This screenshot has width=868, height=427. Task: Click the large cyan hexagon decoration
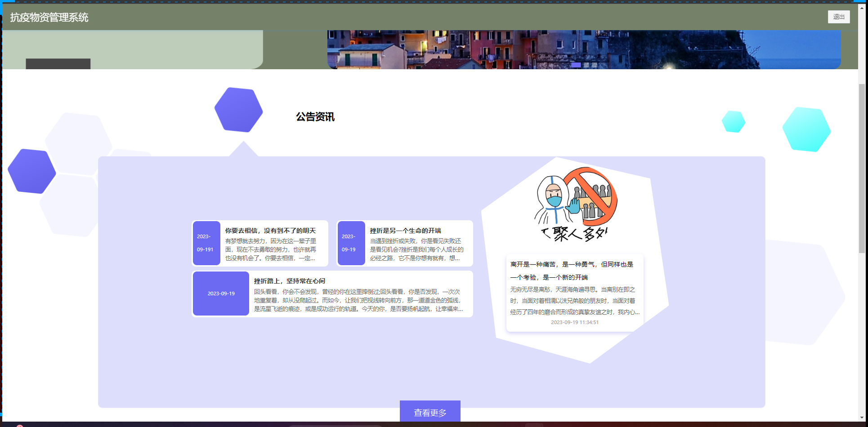tap(806, 129)
